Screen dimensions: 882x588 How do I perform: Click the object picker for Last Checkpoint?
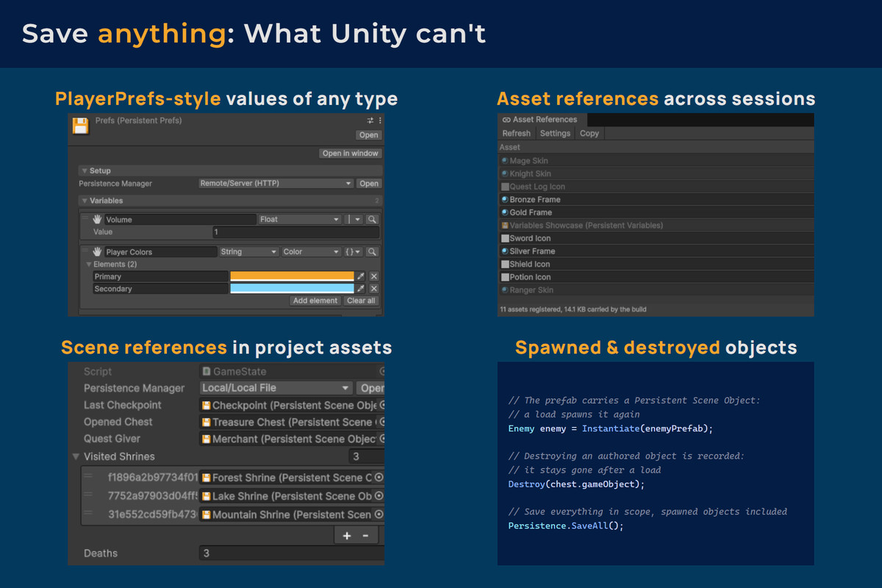381,405
